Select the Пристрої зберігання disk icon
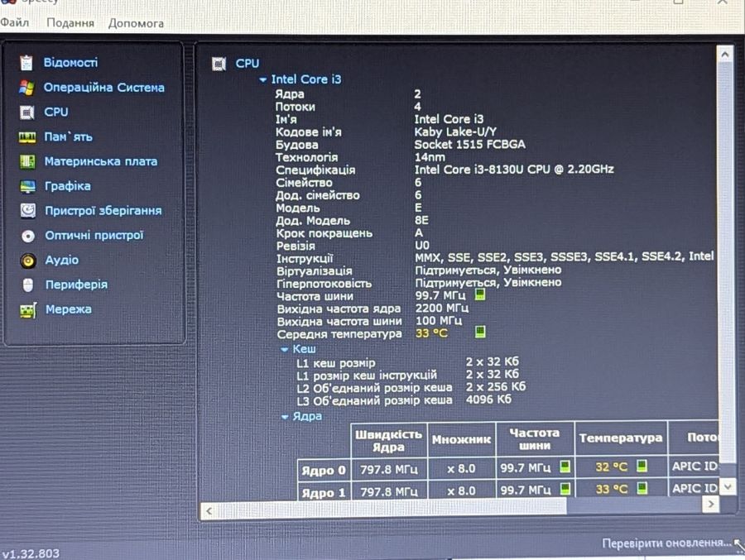The image size is (745, 560). pyautogui.click(x=28, y=211)
